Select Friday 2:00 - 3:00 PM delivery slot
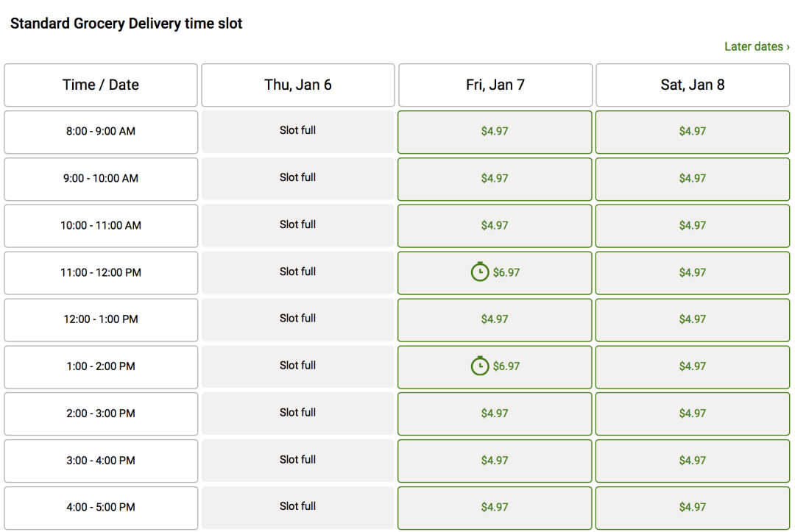The width and height of the screenshot is (795, 532). (495, 414)
